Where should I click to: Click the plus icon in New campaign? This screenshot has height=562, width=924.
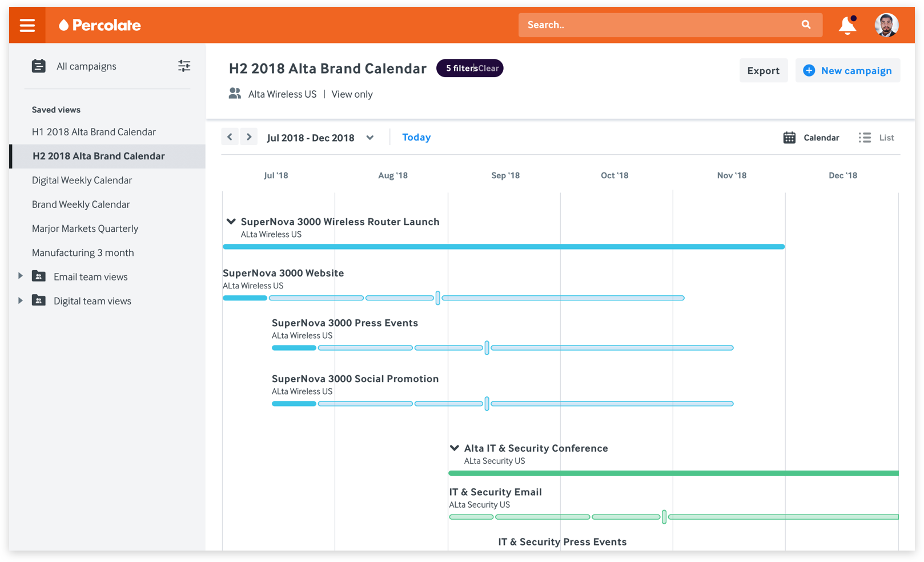(809, 70)
